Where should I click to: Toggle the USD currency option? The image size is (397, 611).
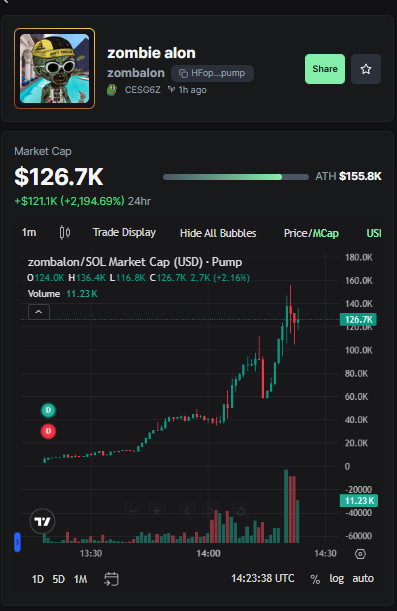pyautogui.click(x=374, y=233)
